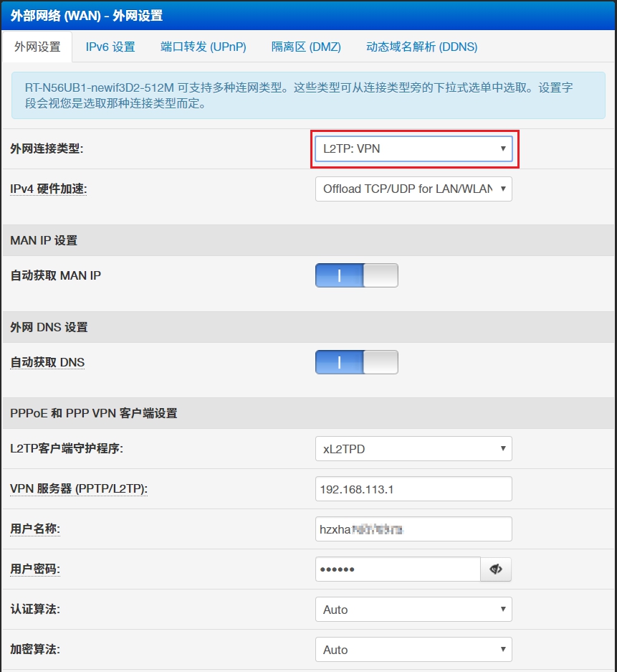This screenshot has height=672, width=617.
Task: Switch to the 隔离区 (DMZ) tab
Action: coord(306,47)
